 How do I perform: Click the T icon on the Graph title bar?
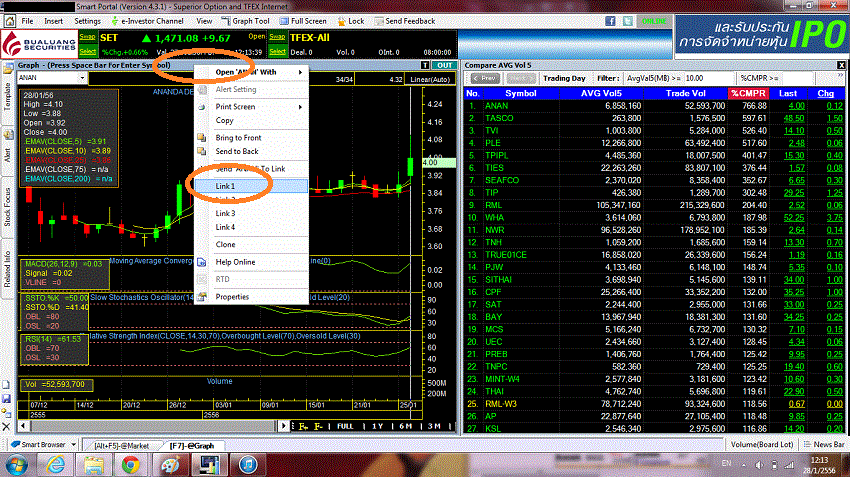pyautogui.click(x=425, y=65)
